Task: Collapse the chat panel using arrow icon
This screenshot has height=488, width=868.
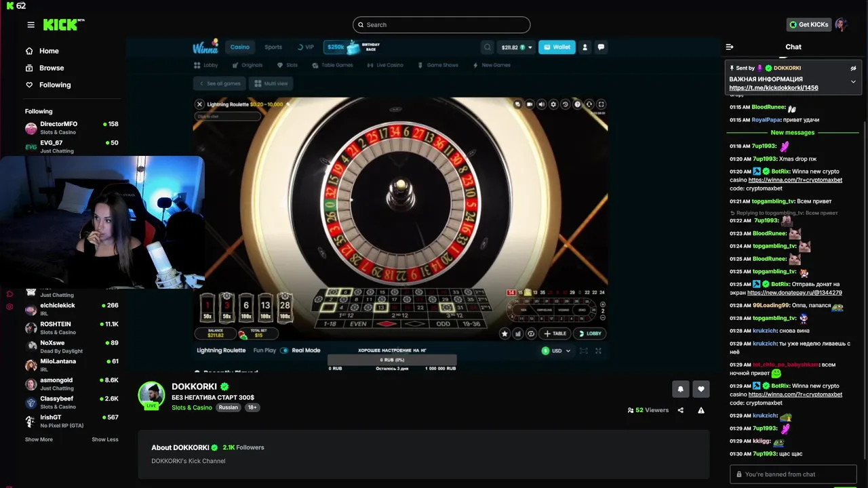Action: point(730,47)
